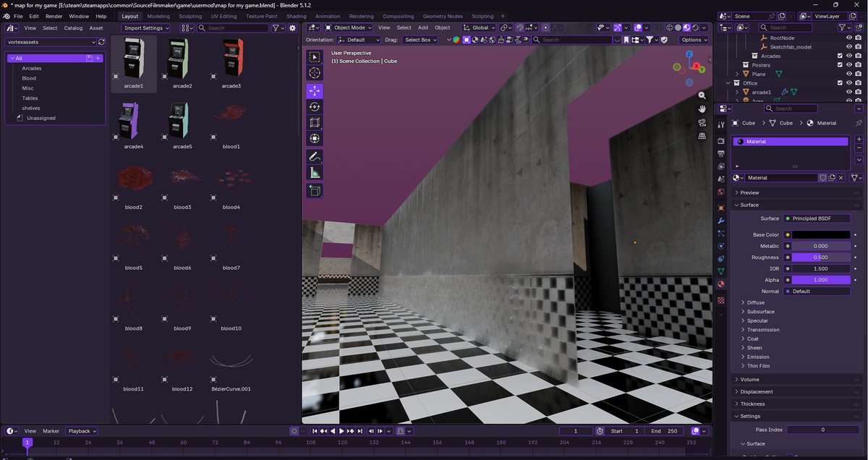Screen dimensions: 868x460
Task: Click the pan hand icon in viewport
Action: coord(702,108)
